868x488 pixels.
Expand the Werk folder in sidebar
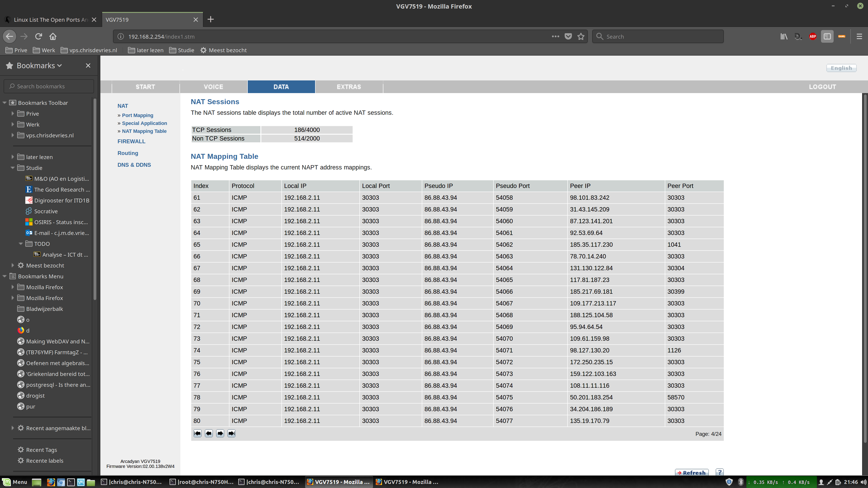[x=13, y=124]
